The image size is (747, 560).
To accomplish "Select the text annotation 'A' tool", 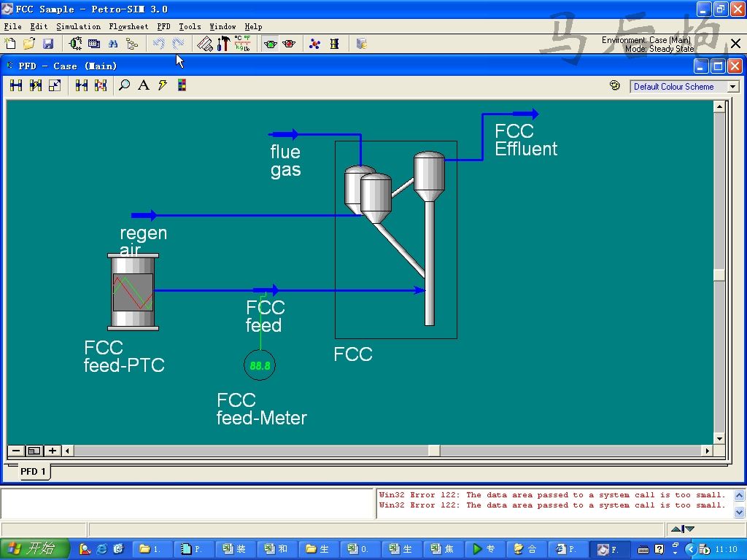I will click(144, 85).
